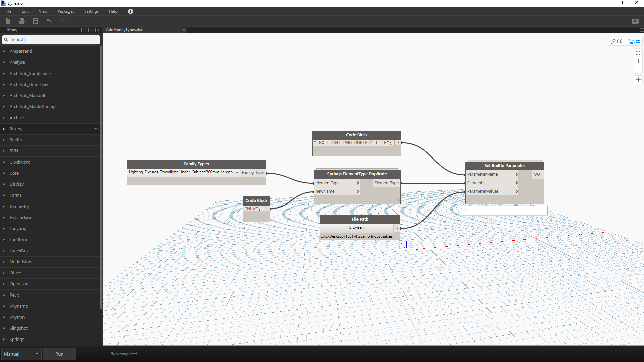
Task: Switch to 3D background geometry preview
Action: (x=616, y=41)
